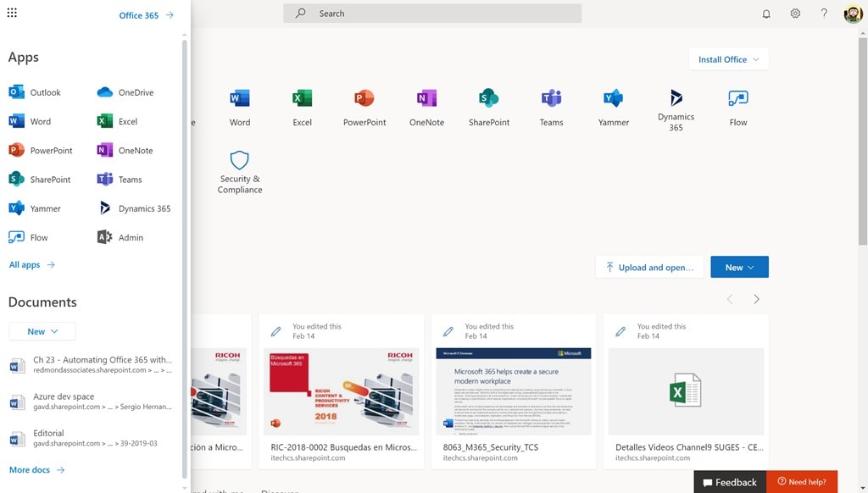
Task: Click the Teams tile on the home page
Action: point(551,108)
